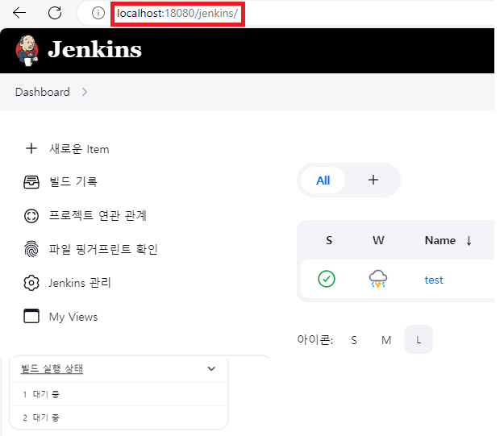The height and width of the screenshot is (436, 504).
Task: Click the browser back arrow
Action: point(19,13)
